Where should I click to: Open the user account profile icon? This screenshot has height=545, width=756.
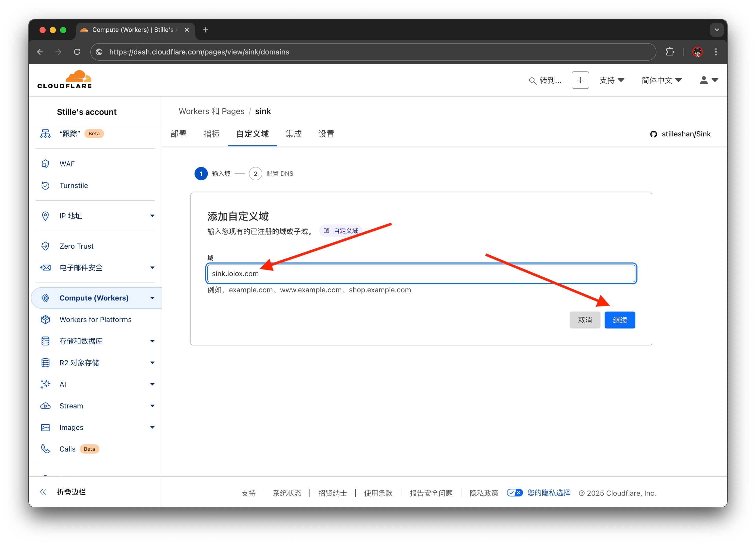click(704, 80)
